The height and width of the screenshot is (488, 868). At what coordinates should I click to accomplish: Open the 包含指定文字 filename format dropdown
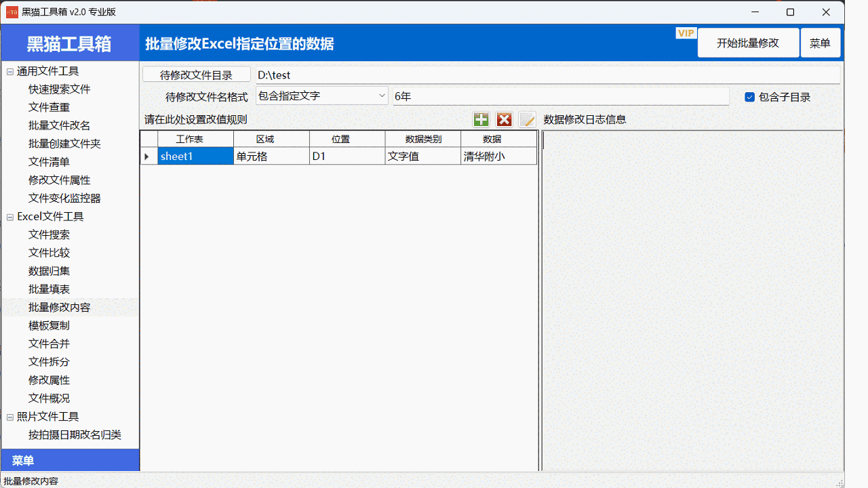point(321,96)
